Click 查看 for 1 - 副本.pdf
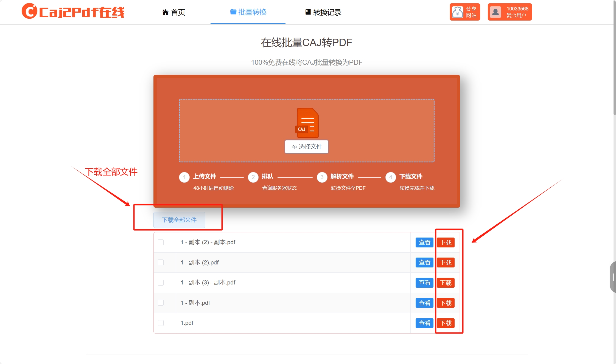 [424, 303]
